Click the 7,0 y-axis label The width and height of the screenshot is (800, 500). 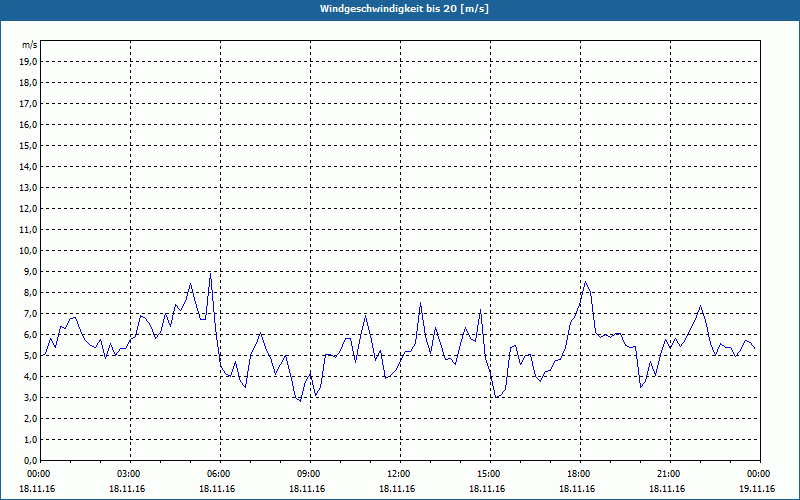point(30,313)
